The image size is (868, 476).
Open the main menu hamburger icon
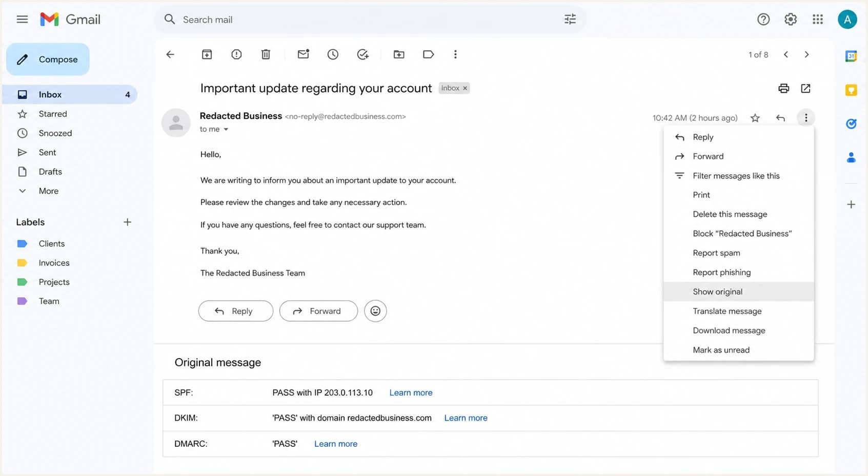(x=22, y=19)
